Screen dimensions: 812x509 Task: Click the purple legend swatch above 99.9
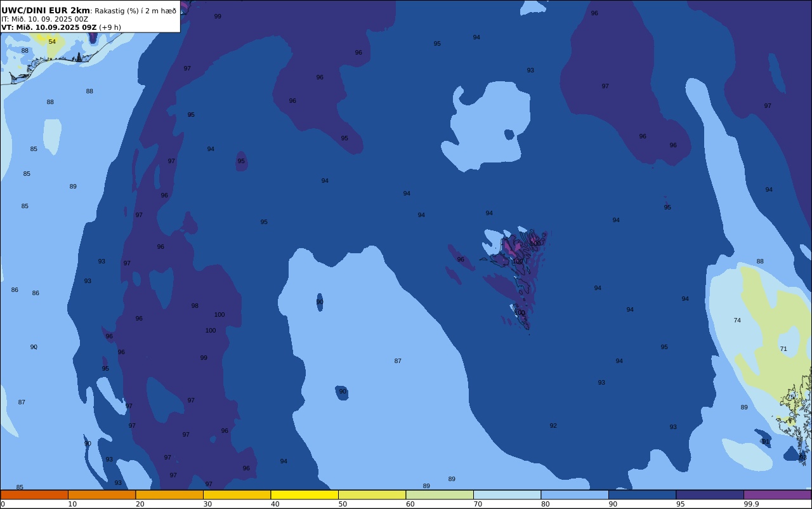(777, 494)
